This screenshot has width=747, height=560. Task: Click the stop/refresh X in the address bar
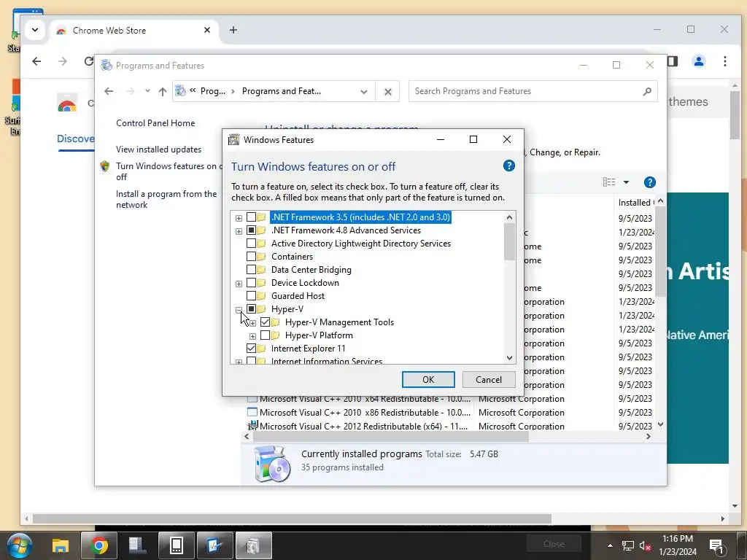point(388,91)
